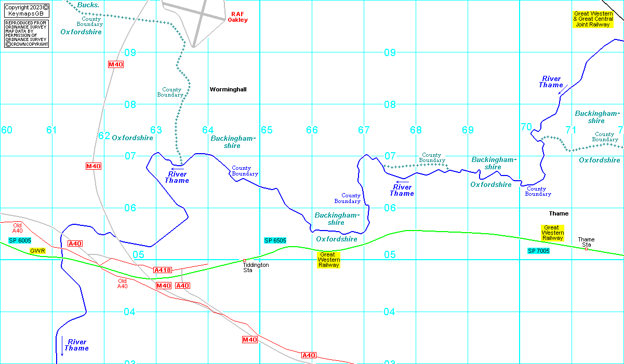The height and width of the screenshot is (364, 624).
Task: Select the yellow GWR railway tag
Action: pos(37,251)
